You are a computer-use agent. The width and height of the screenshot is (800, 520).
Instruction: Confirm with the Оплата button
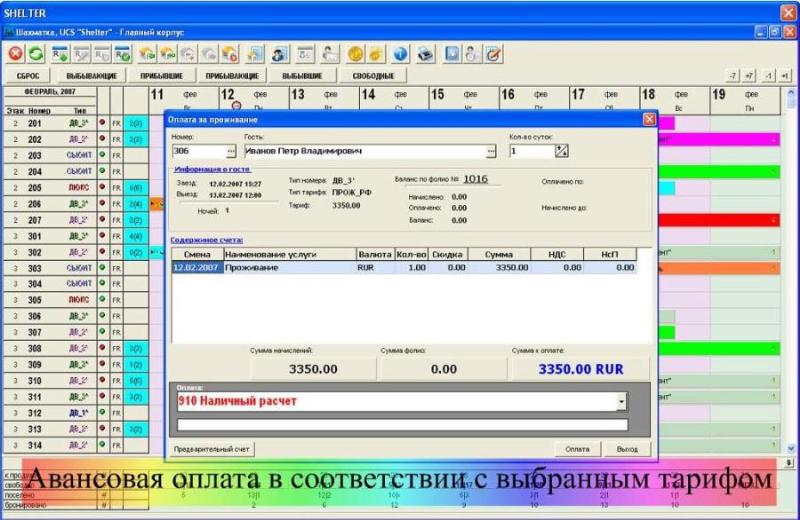(x=577, y=449)
